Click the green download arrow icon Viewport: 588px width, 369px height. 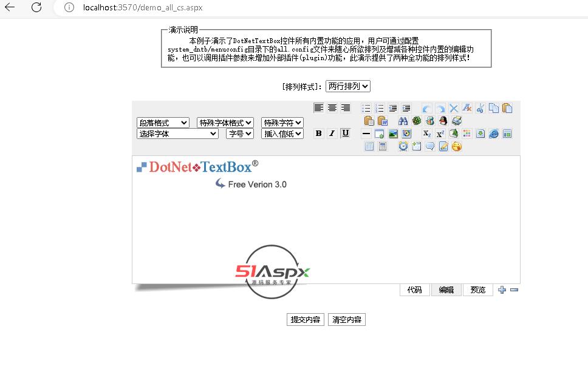480,134
